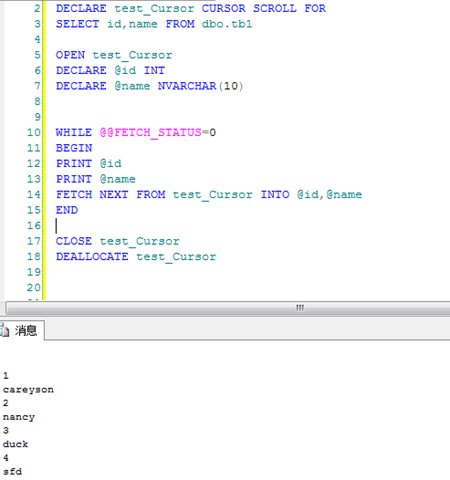The width and height of the screenshot is (450, 480).
Task: Click the careyson output row
Action: tap(28, 390)
